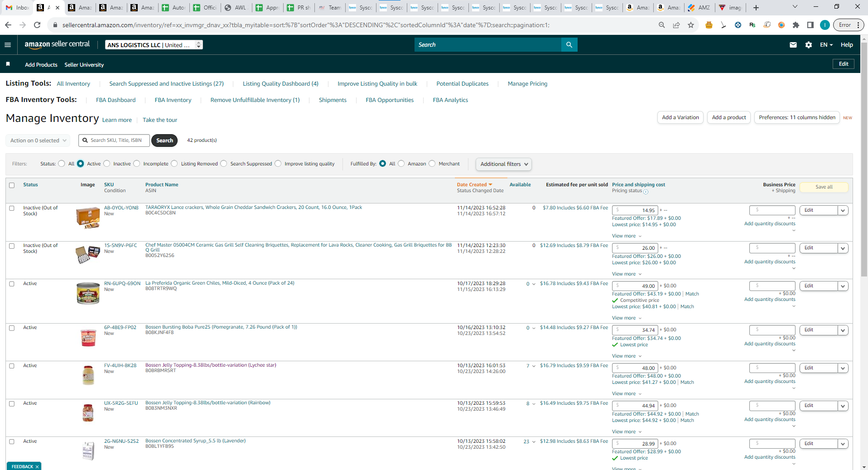The width and height of the screenshot is (868, 470).
Task: Select the Inactive status filter
Action: tap(107, 164)
